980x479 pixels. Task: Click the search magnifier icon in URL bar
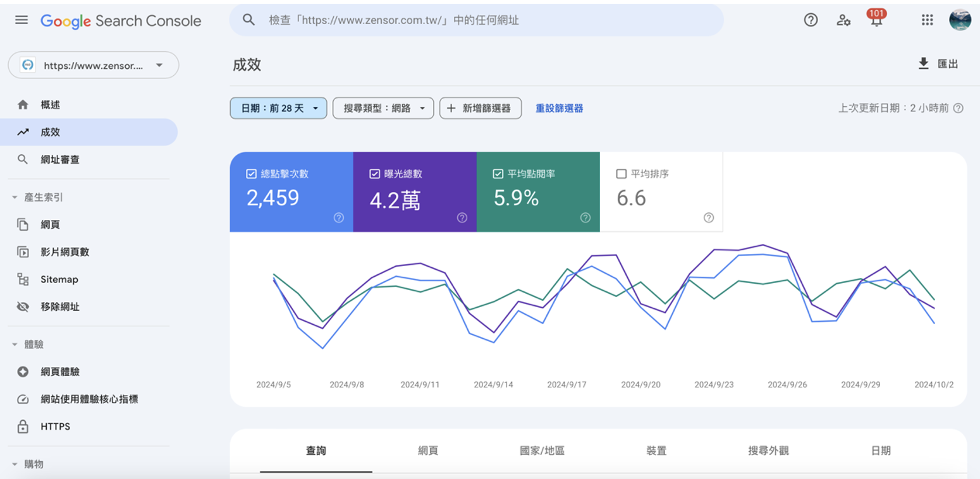point(249,20)
